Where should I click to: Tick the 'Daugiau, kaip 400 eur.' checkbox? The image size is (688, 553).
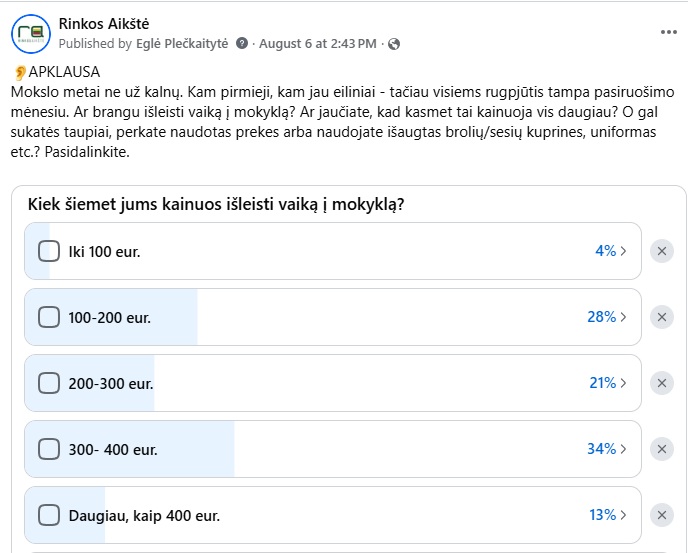49,515
